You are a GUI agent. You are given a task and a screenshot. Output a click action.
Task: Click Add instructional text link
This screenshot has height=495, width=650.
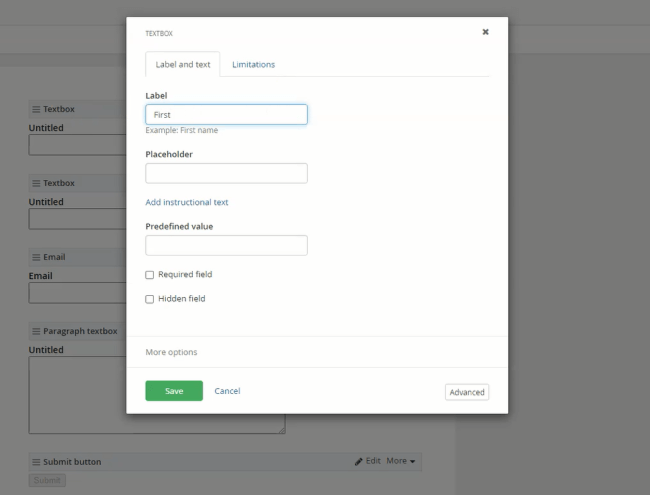click(187, 202)
